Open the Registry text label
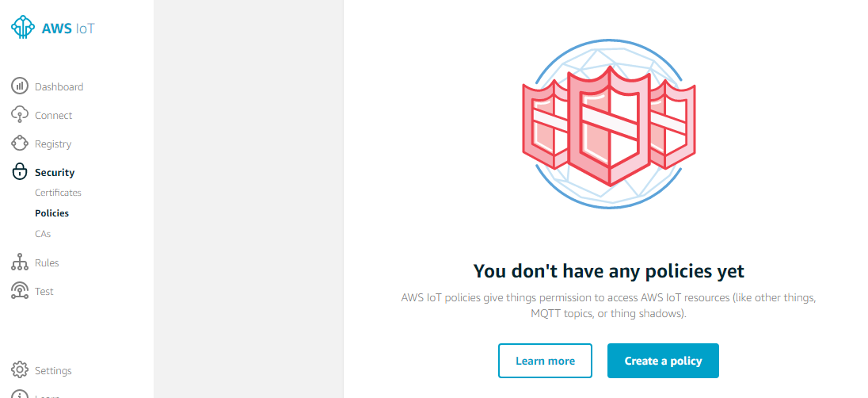Viewport: 868px width, 398px height. coord(53,144)
